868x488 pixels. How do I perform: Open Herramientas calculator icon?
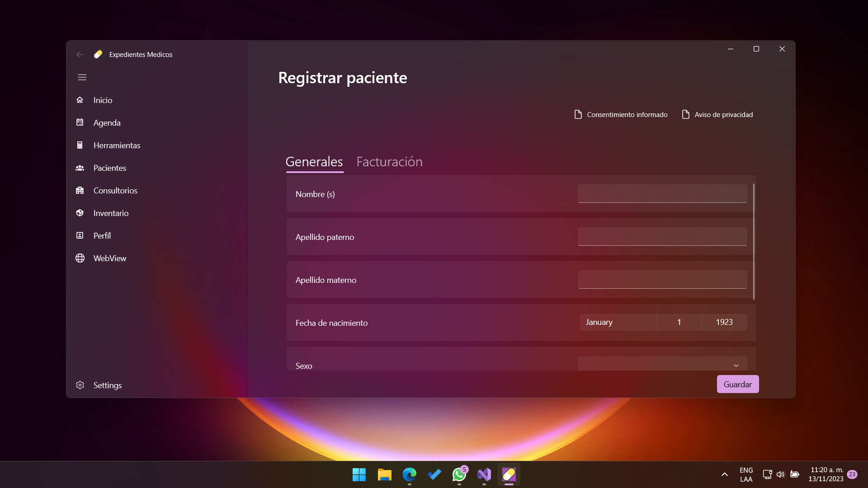click(x=80, y=145)
